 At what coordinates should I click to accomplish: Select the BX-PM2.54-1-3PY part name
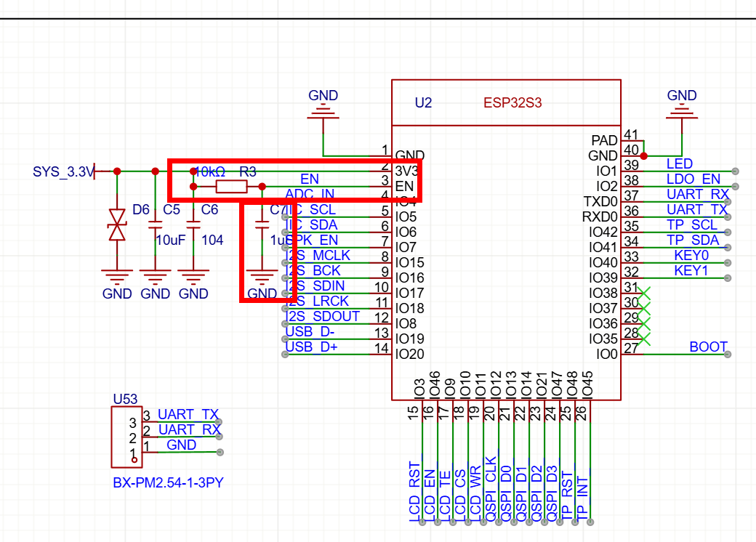(x=168, y=482)
